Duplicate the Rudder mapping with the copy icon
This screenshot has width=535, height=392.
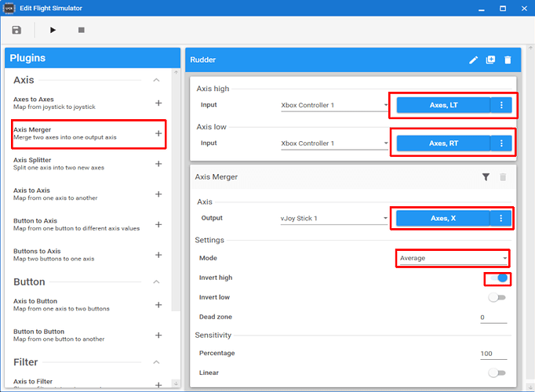pos(490,60)
